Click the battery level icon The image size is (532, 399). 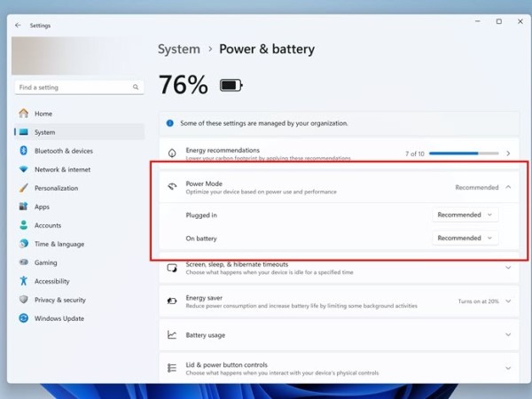tap(231, 85)
